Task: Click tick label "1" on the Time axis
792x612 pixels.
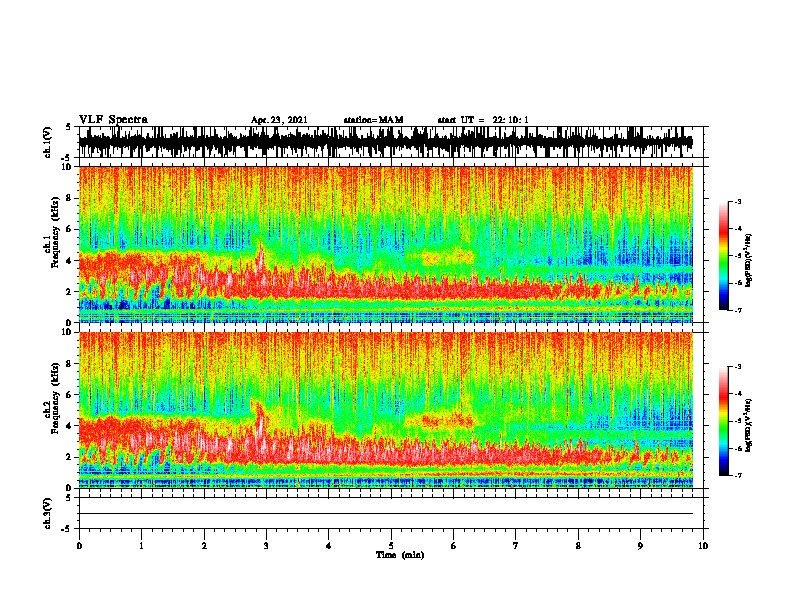Action: tap(141, 546)
